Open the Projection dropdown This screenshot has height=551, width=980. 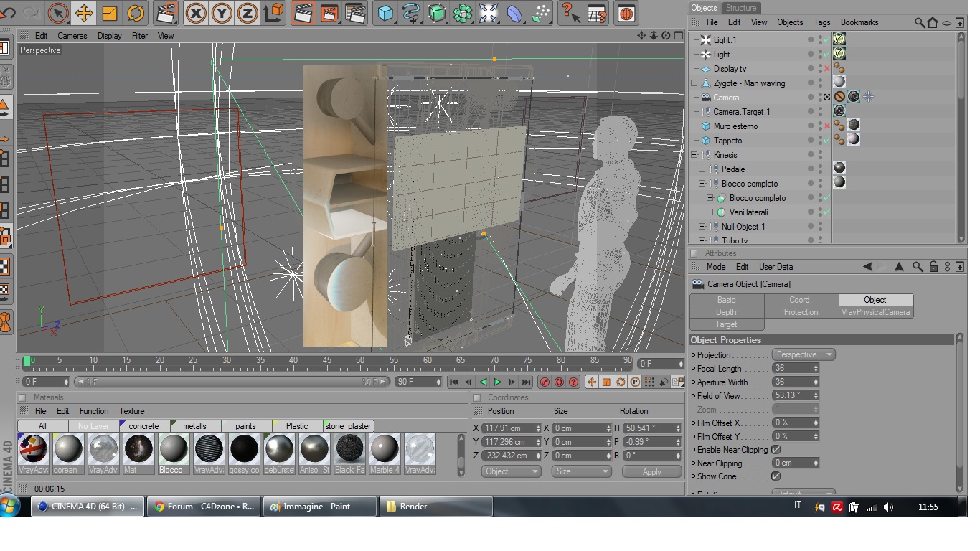[x=804, y=354]
